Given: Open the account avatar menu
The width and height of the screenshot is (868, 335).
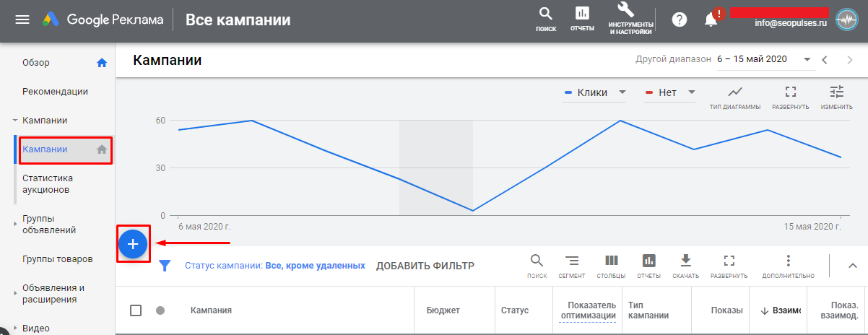Looking at the screenshot, I should click(x=846, y=19).
